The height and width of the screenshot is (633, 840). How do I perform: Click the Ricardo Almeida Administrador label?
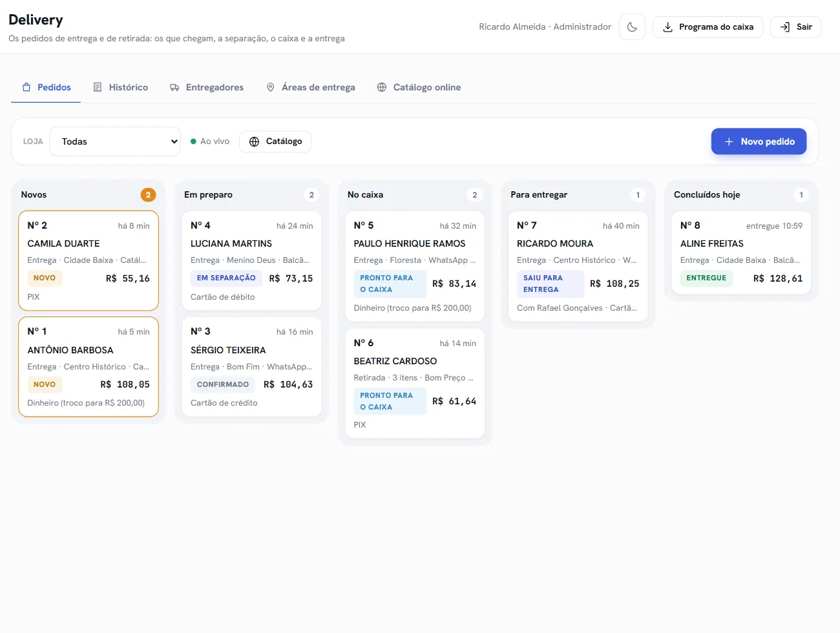[x=545, y=27]
